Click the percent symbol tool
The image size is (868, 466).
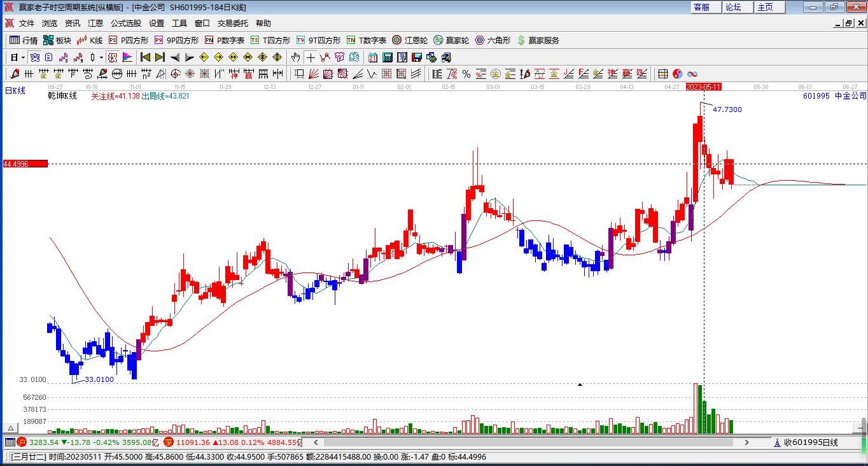pyautogui.click(x=466, y=74)
